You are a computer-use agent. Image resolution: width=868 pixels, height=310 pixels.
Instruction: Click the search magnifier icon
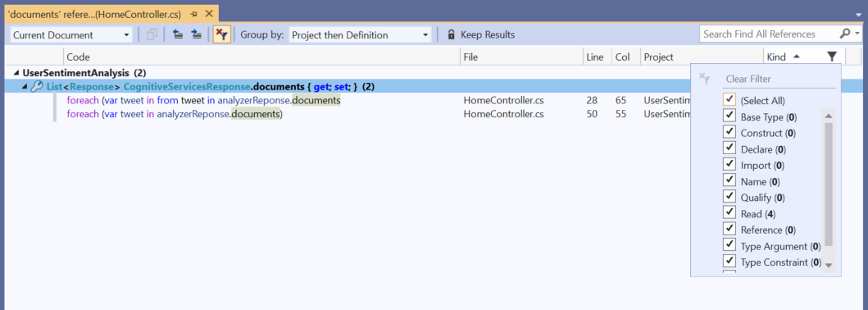coord(845,34)
